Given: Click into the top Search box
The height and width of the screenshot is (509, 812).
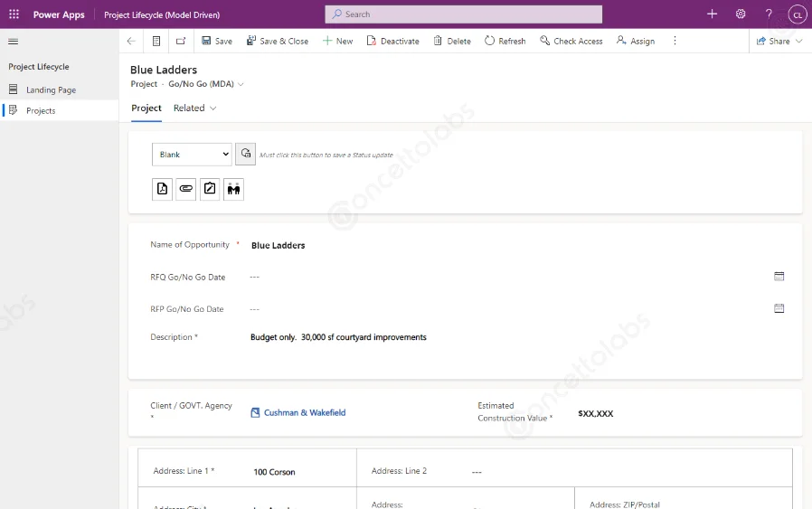Looking at the screenshot, I should pos(463,14).
